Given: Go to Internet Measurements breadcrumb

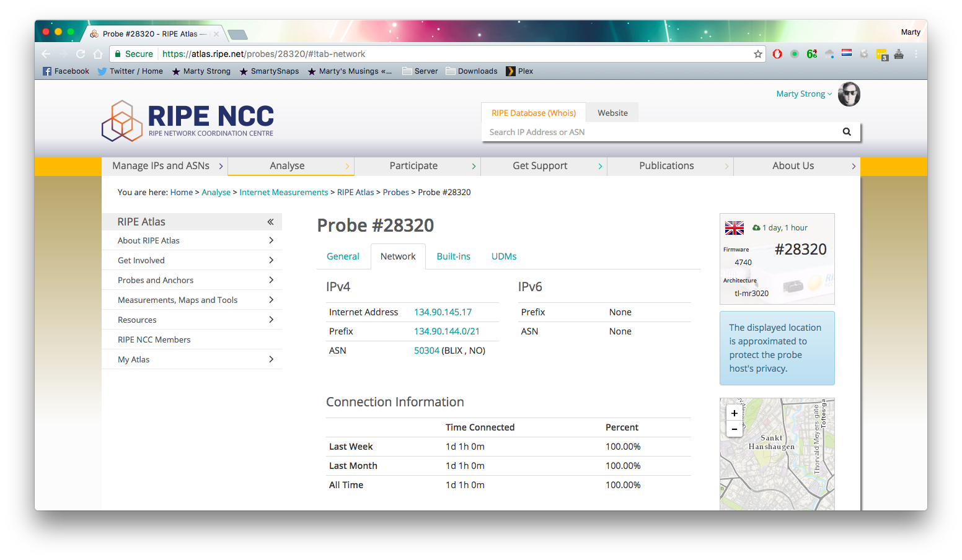Looking at the screenshot, I should [x=284, y=193].
